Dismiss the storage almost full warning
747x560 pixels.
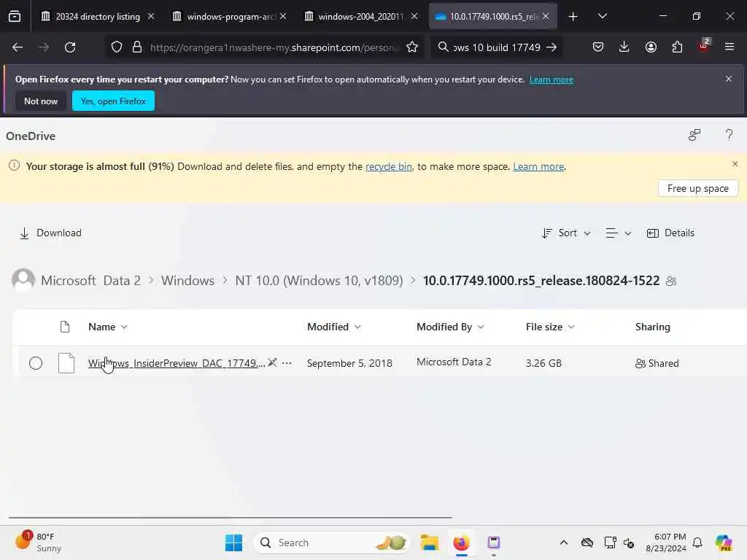click(735, 164)
